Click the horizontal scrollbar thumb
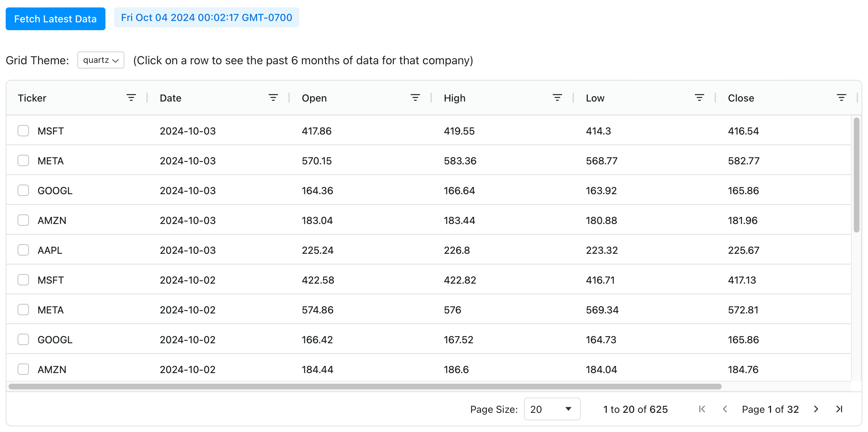This screenshot has height=432, width=868. (x=365, y=386)
